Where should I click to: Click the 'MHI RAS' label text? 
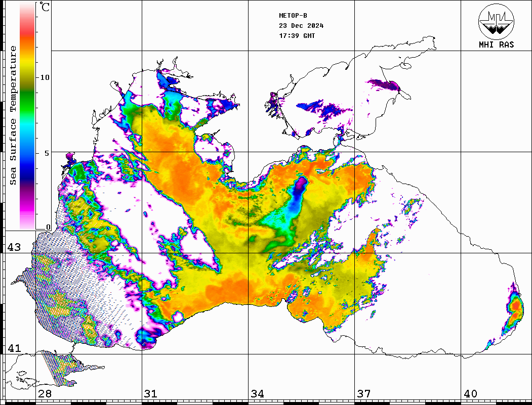(x=496, y=44)
